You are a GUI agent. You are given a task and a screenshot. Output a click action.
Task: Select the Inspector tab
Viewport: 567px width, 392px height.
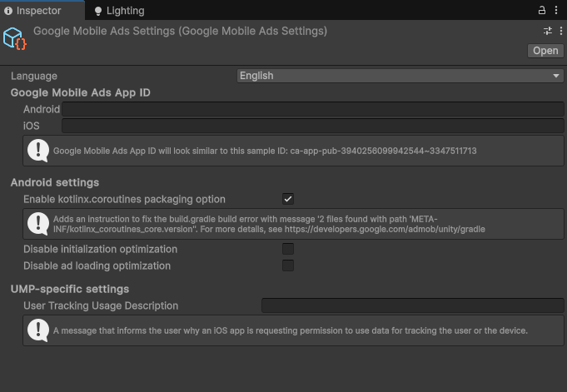coord(33,11)
